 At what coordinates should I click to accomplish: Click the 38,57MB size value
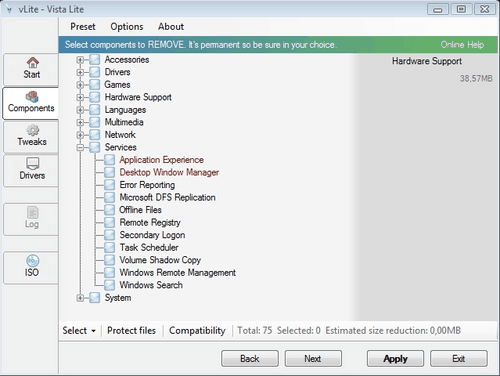click(x=476, y=78)
